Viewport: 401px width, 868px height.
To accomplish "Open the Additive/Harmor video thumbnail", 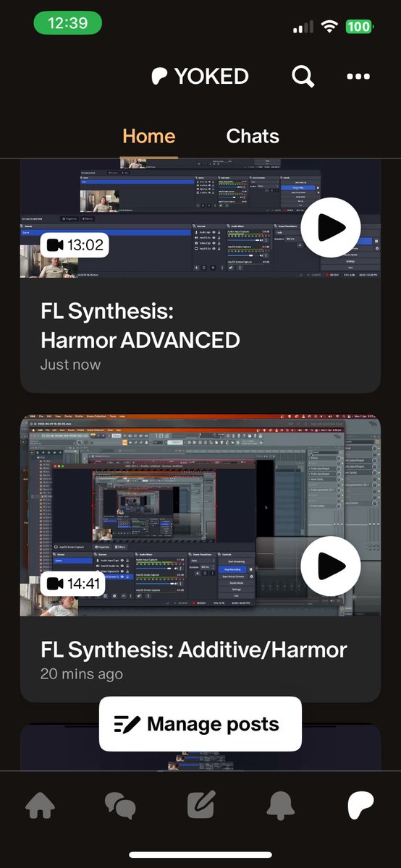I will [200, 515].
